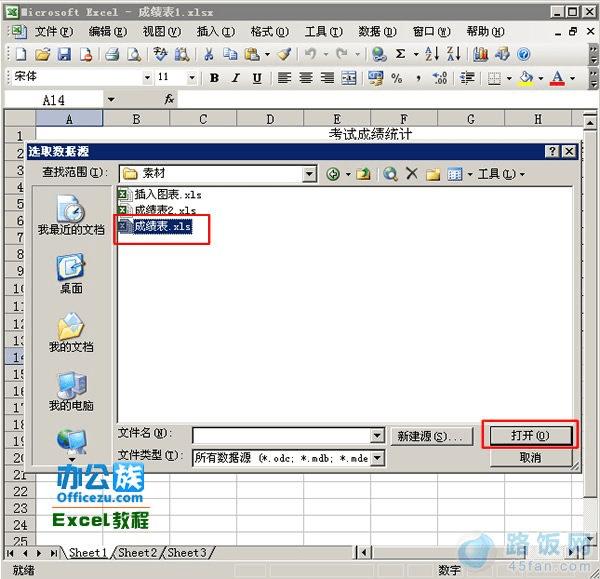Click the Save floppy disk icon

tap(64, 54)
